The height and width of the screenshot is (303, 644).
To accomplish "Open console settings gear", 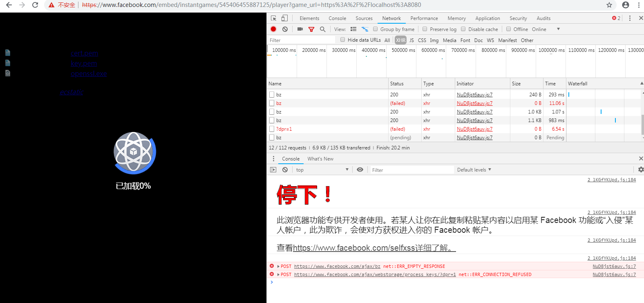I will tap(641, 169).
